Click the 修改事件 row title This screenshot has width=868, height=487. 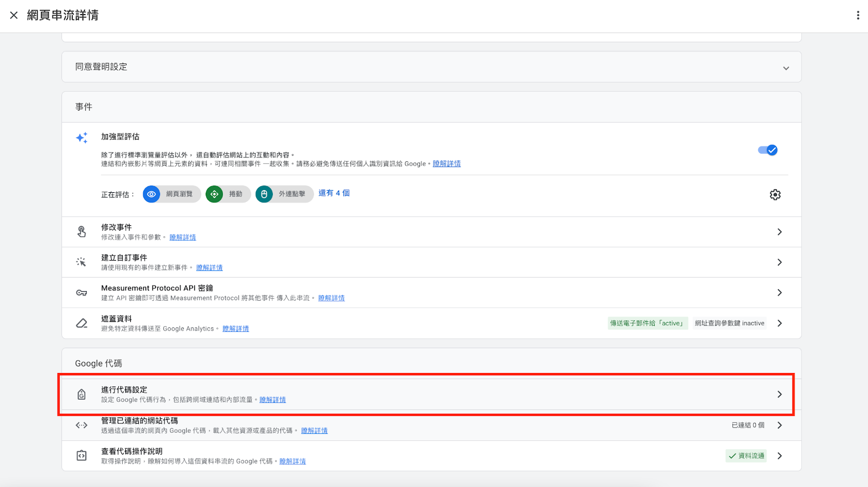point(116,227)
